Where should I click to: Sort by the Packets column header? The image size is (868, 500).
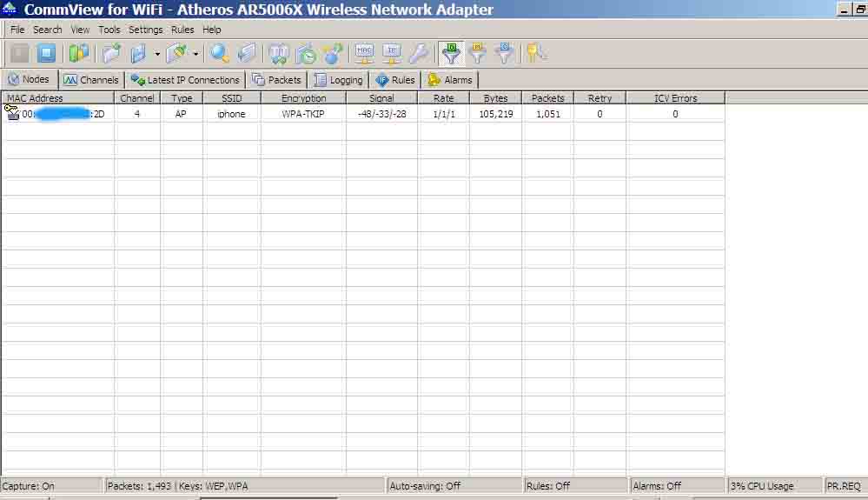(547, 98)
